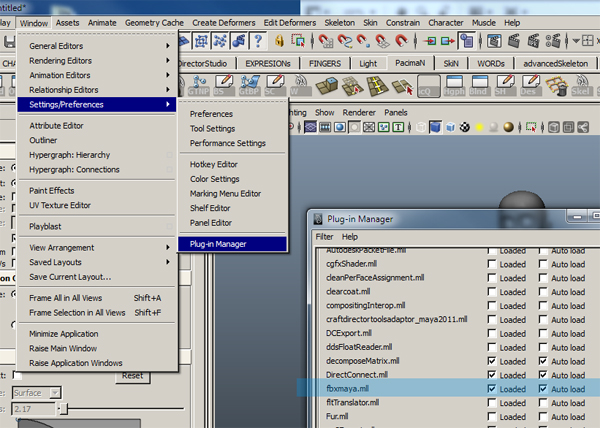Switch to the advancedSkeleton shelf tab

(555, 63)
